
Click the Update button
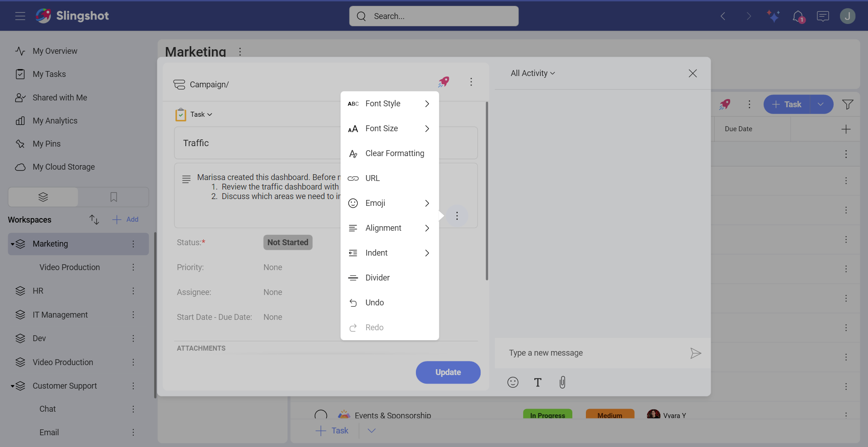click(x=448, y=372)
